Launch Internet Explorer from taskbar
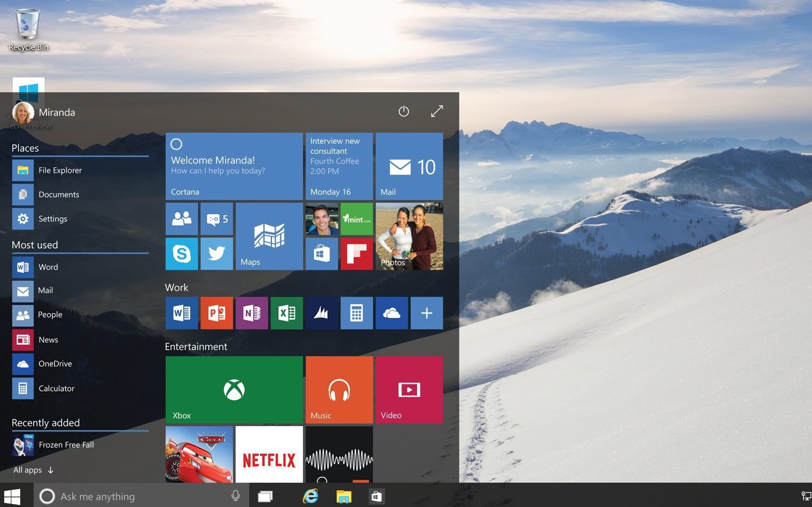This screenshot has height=507, width=812. point(310,496)
